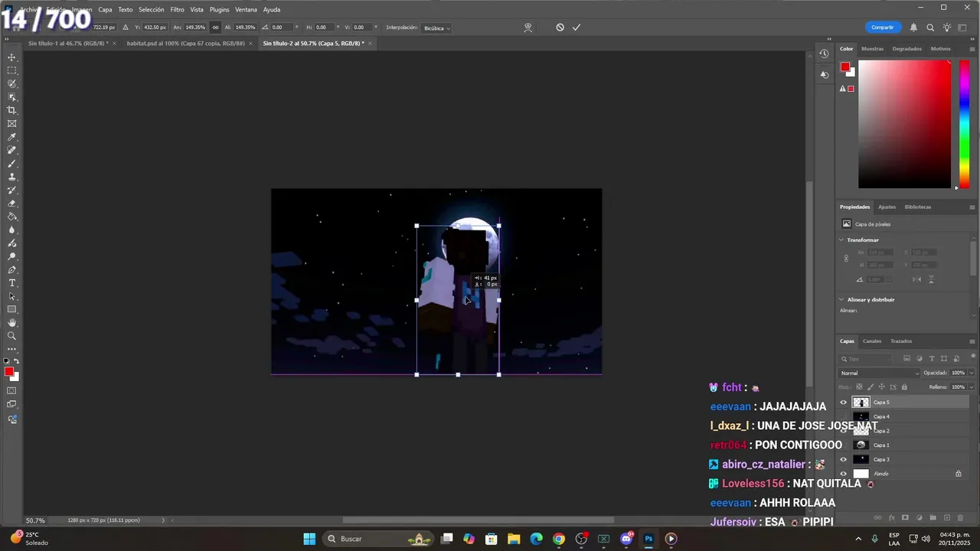Switch to the Ajustes tab
The image size is (980, 551).
(887, 207)
